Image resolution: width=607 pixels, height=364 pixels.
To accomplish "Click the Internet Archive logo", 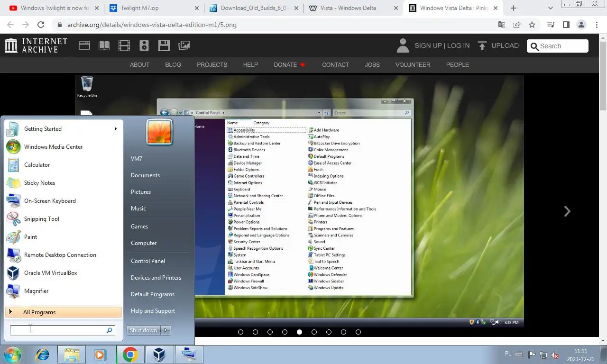I will (x=36, y=45).
